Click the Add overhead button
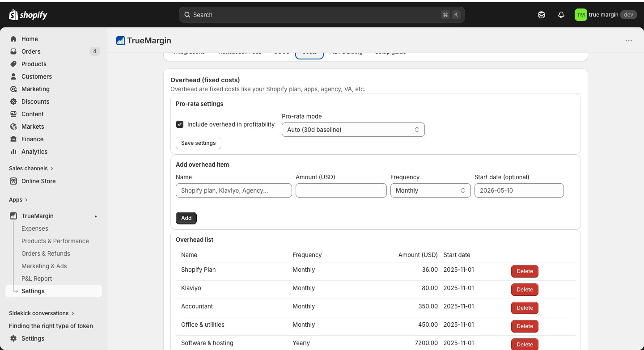Screen dimensions: 644x350 pos(186,218)
